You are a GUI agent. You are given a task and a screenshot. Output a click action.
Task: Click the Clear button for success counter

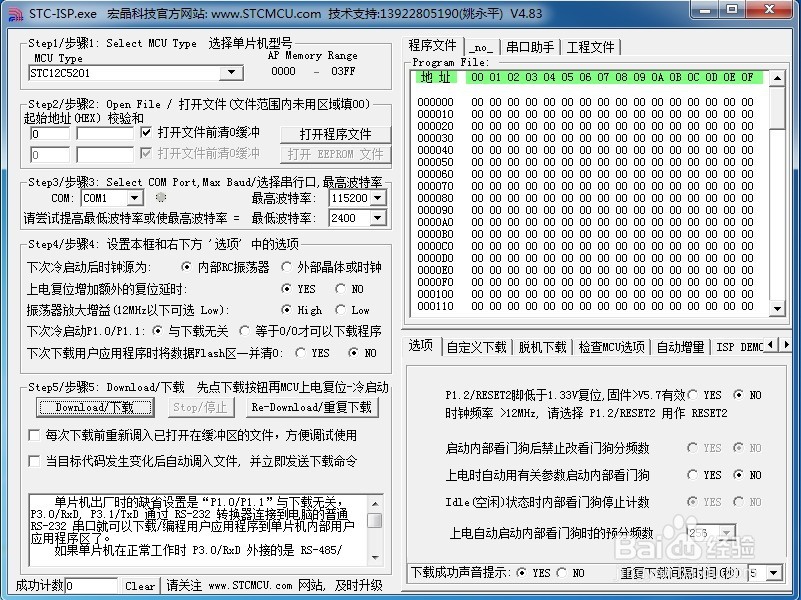[139, 586]
